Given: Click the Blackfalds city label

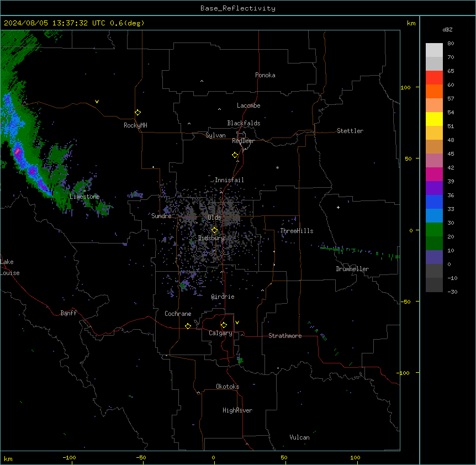Looking at the screenshot, I should [x=244, y=123].
